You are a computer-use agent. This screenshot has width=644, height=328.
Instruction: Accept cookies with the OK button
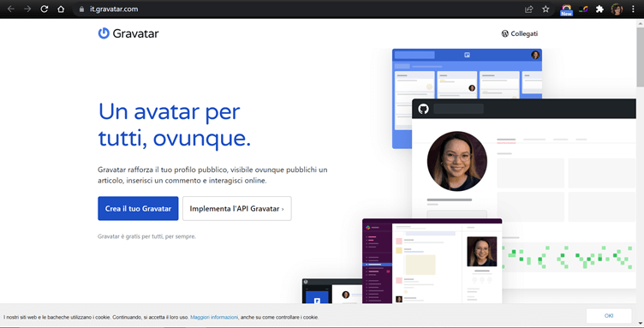609,316
